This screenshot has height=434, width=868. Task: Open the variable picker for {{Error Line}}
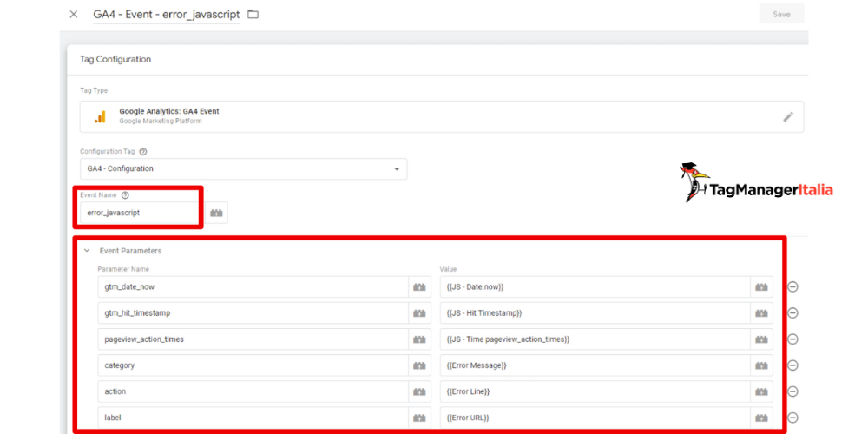[762, 391]
